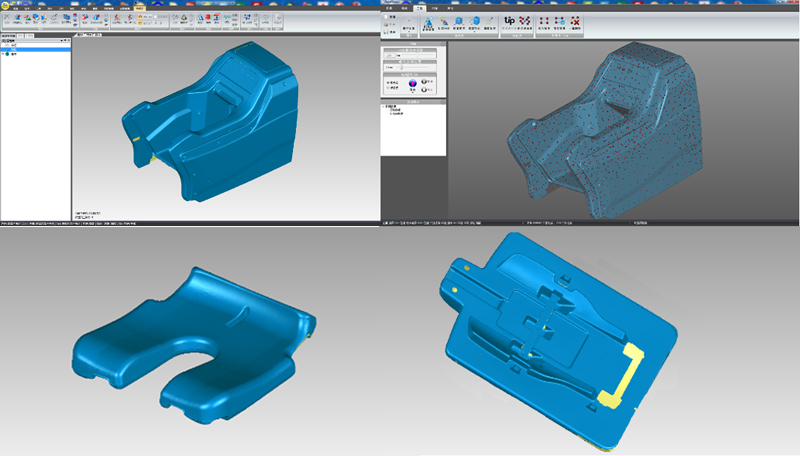The image size is (800, 456).
Task: Click the purple color sphere in scan panel
Action: point(411,84)
